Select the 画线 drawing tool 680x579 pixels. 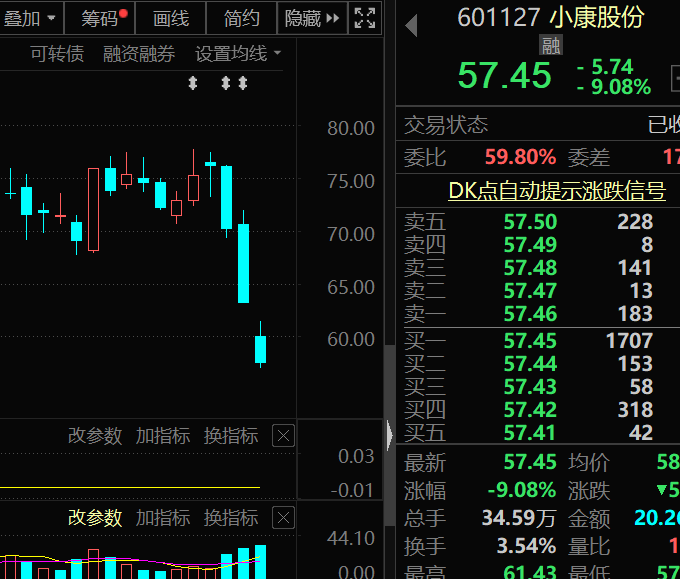coord(171,18)
